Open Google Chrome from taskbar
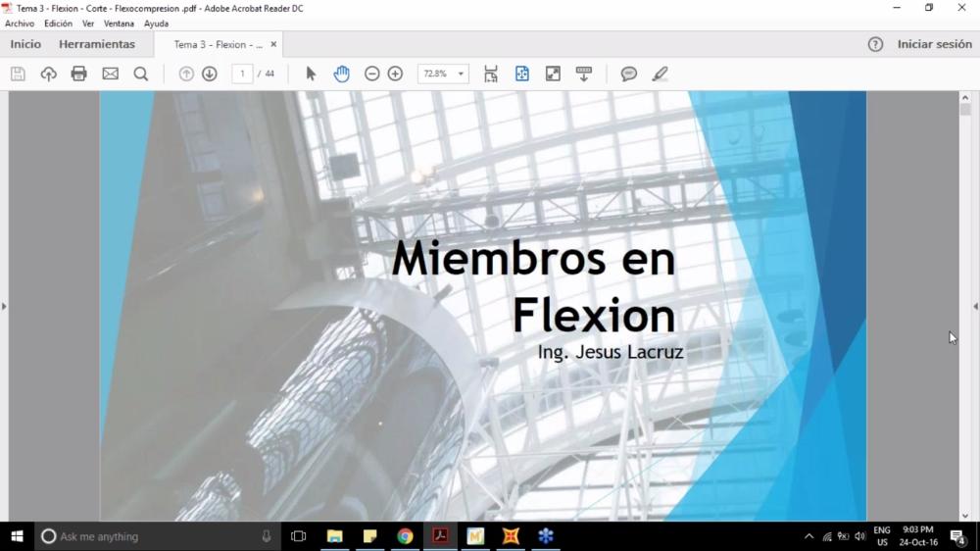This screenshot has width=980, height=551. pos(405,536)
